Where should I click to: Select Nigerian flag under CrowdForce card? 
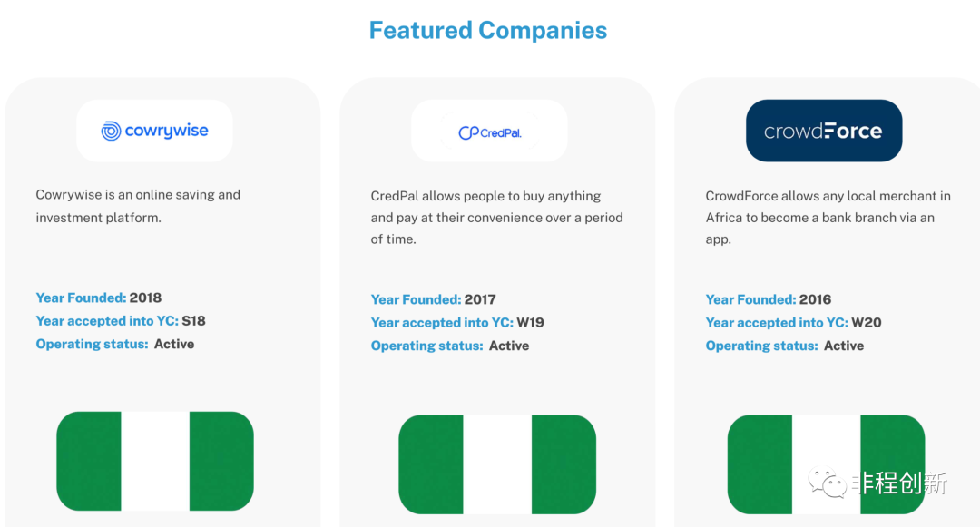click(x=827, y=464)
